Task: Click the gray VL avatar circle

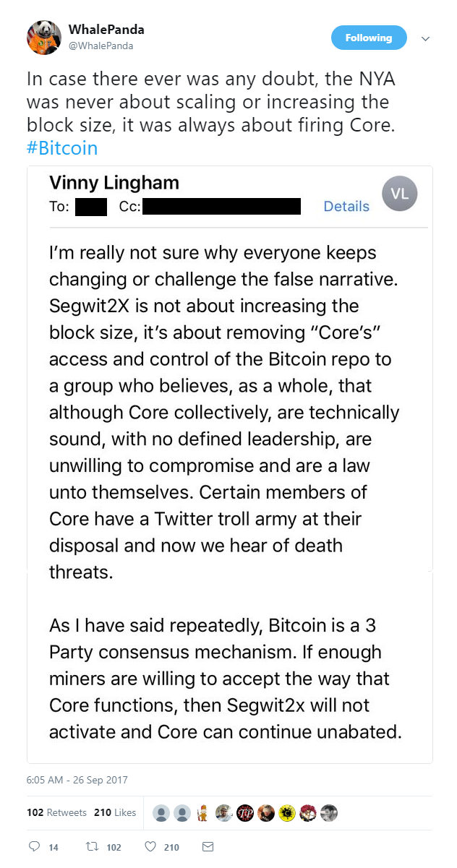Action: coord(399,194)
